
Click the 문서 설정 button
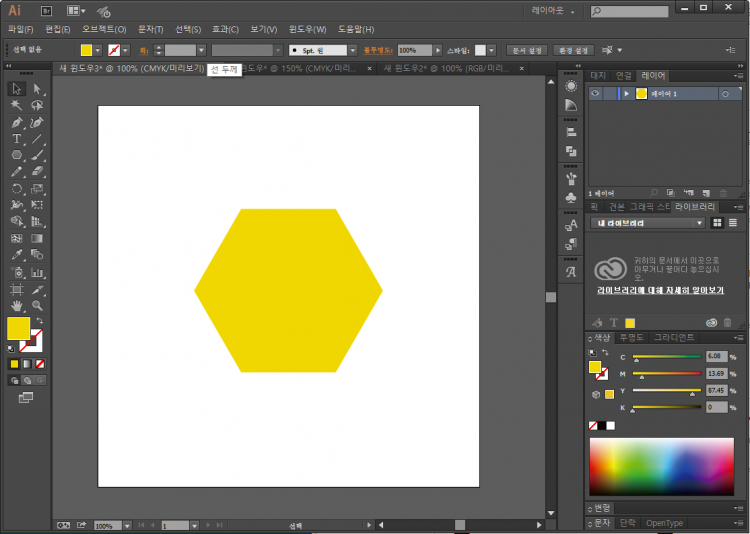pos(527,50)
